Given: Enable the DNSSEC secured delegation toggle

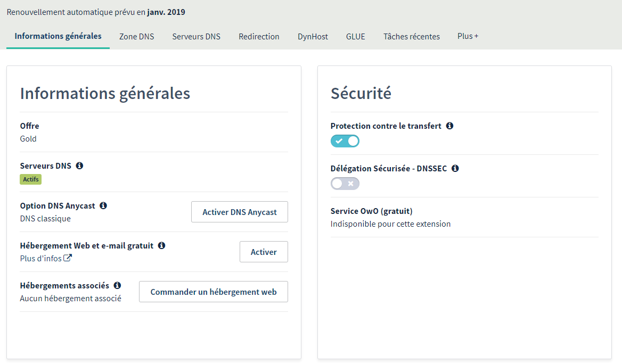Looking at the screenshot, I should 345,184.
